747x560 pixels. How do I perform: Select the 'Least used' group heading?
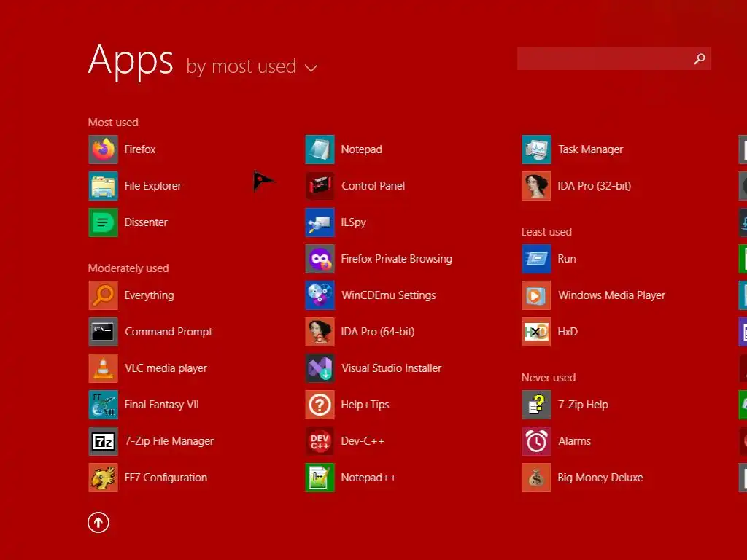546,232
